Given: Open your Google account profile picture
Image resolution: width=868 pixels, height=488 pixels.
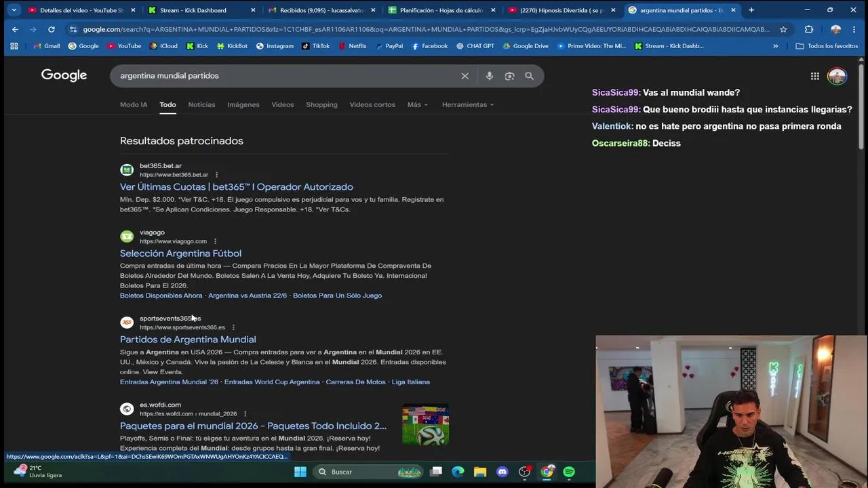Looking at the screenshot, I should 837,76.
